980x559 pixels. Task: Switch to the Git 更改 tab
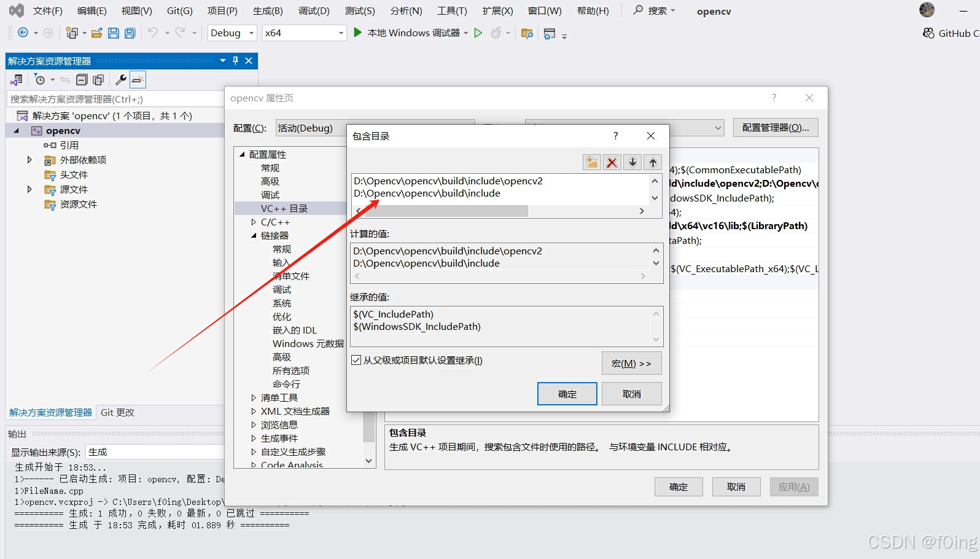[117, 412]
